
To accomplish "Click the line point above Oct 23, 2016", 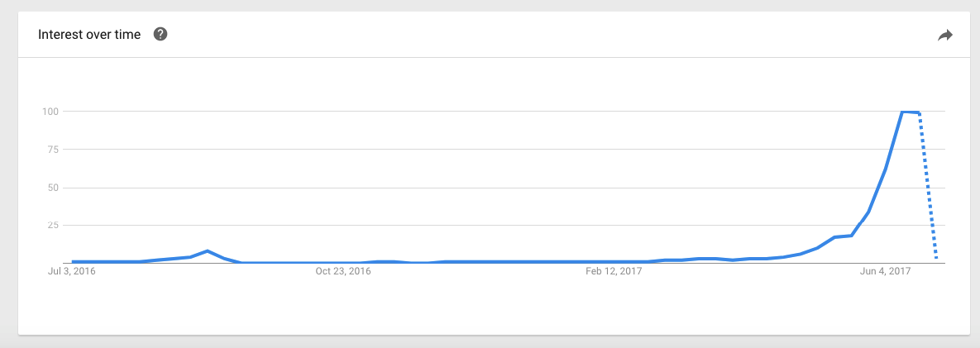I will 342,263.
